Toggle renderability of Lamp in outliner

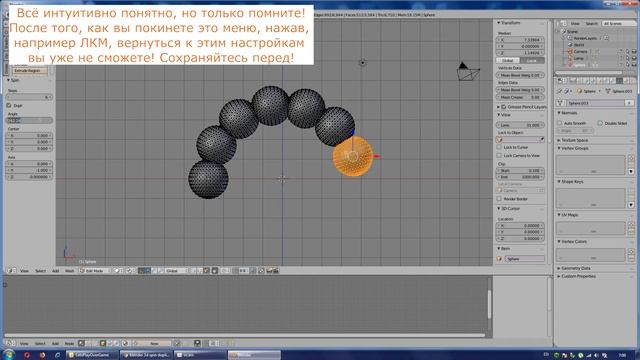pyautogui.click(x=634, y=58)
